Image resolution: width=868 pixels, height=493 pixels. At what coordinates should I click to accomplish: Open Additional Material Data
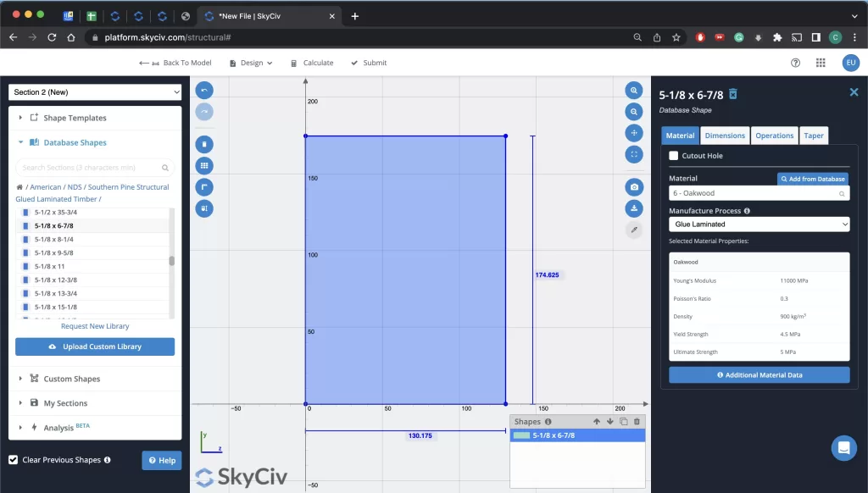click(759, 375)
